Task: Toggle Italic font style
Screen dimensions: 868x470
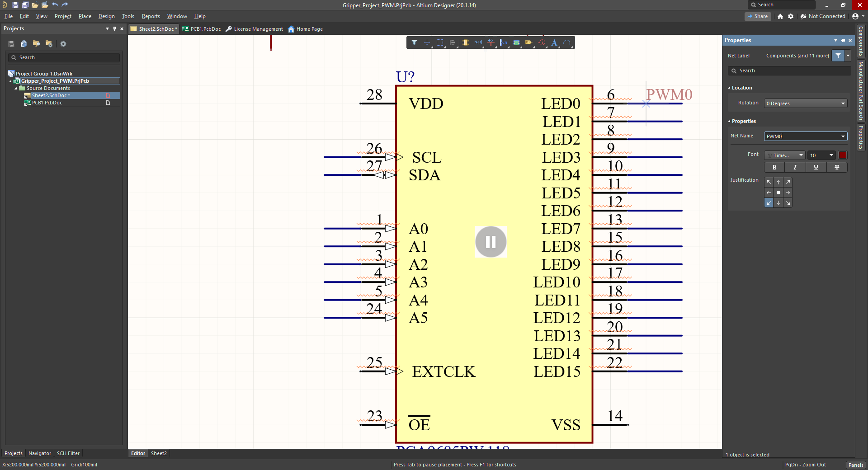Action: coord(795,167)
